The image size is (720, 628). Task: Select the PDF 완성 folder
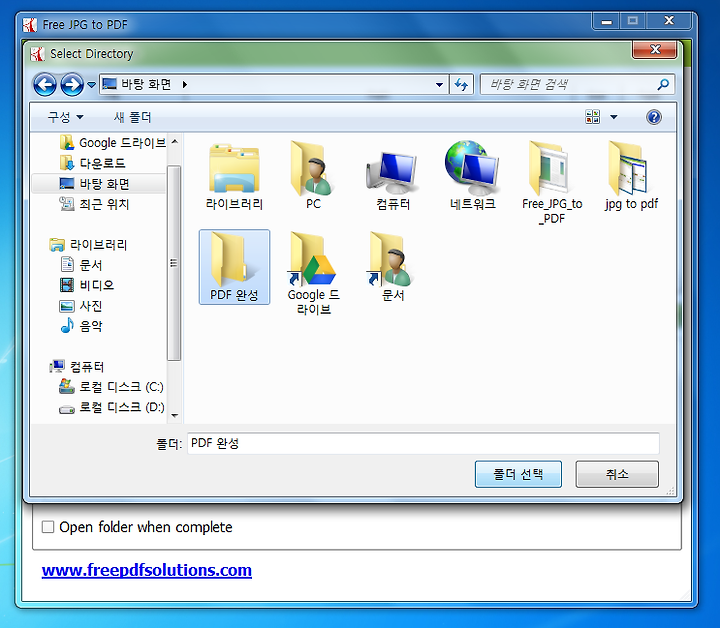234,267
